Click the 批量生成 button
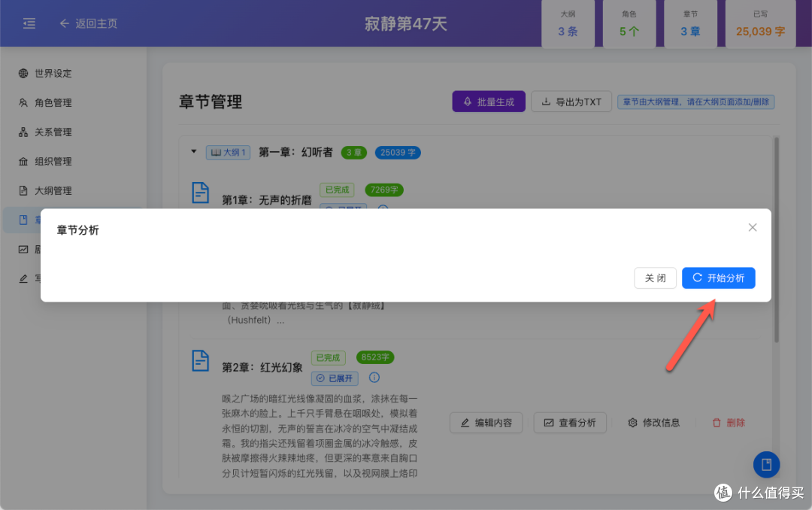This screenshot has height=510, width=812. pyautogui.click(x=489, y=102)
